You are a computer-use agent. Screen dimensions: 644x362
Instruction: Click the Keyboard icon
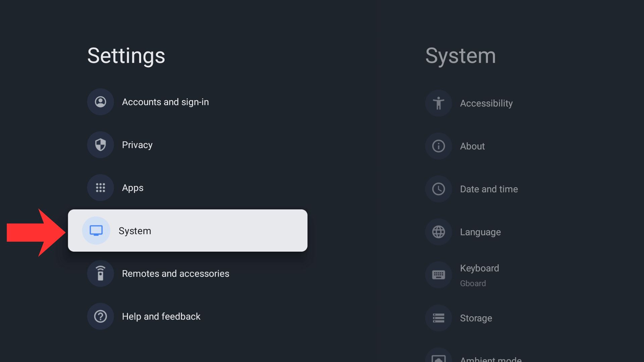438,275
